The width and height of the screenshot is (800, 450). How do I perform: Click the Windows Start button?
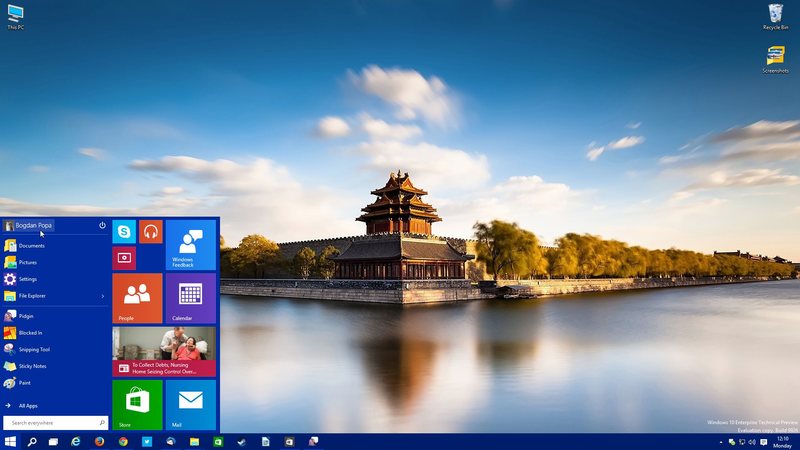coord(10,441)
